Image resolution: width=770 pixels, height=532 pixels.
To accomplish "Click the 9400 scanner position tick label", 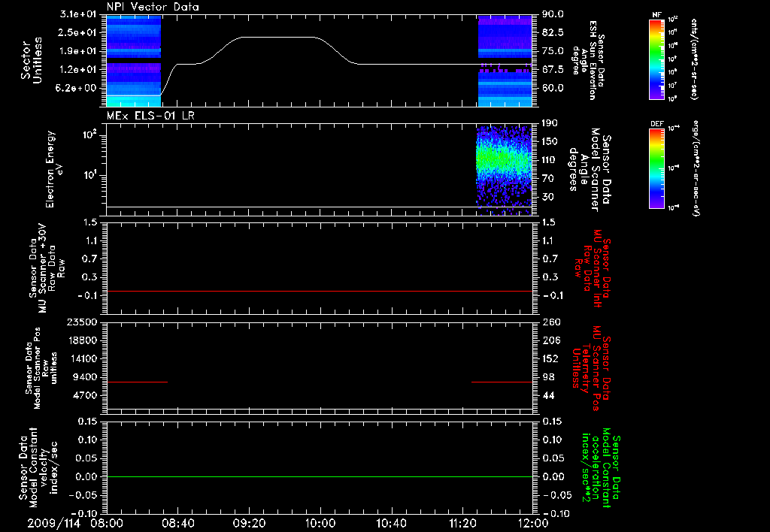I will [x=85, y=377].
